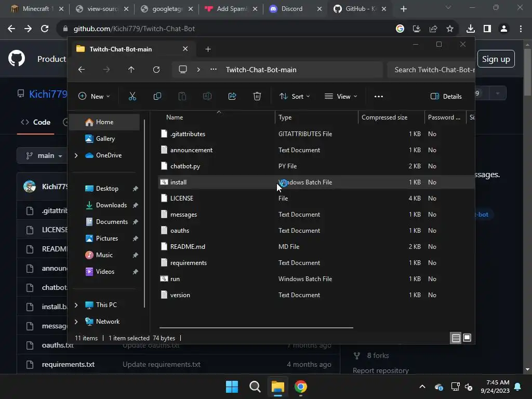Open the See more ellipsis in Explorer toolbar
Screen dimensions: 532x399
pos(379,96)
